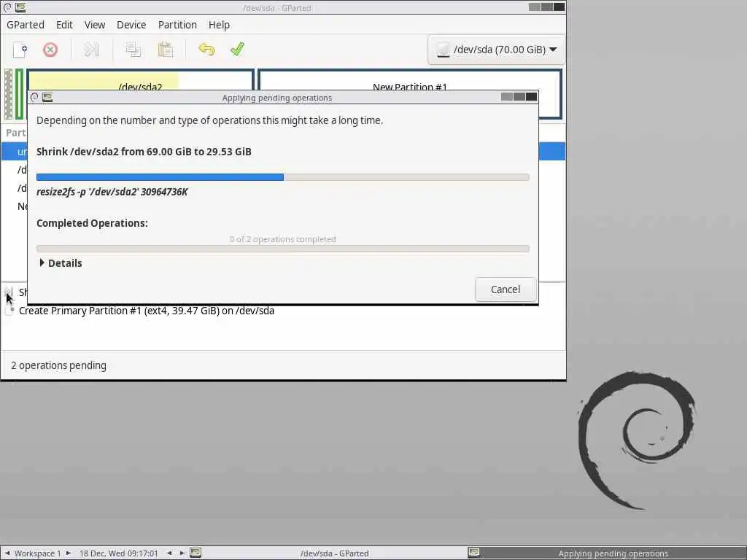Click the Resize/Move toolbar icon

pos(91,50)
